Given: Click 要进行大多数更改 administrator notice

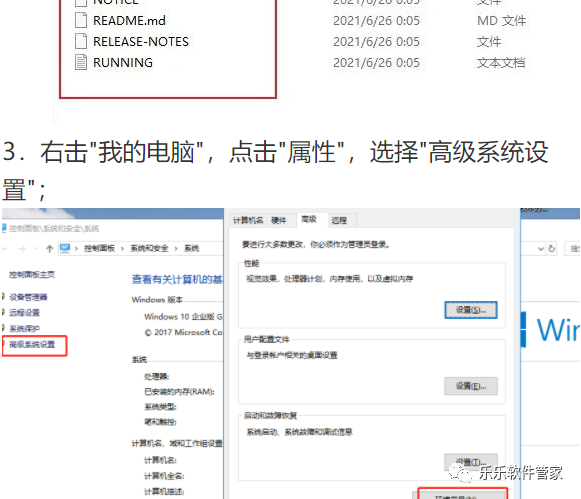Looking at the screenshot, I should (316, 244).
